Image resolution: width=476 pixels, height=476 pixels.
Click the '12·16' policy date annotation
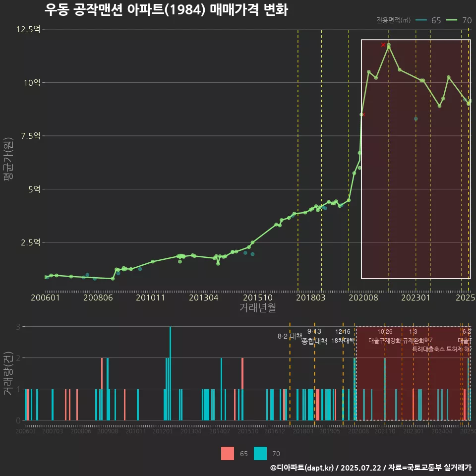[343, 332]
